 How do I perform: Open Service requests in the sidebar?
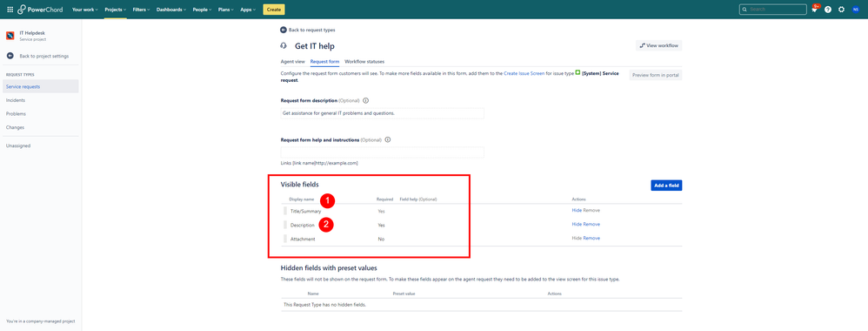pyautogui.click(x=41, y=86)
